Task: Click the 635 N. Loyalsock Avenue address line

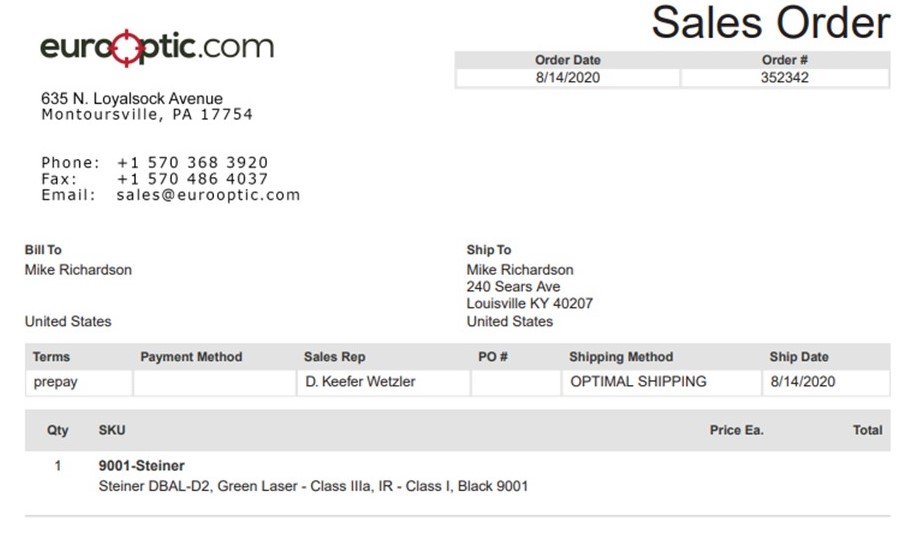Action: [x=132, y=98]
